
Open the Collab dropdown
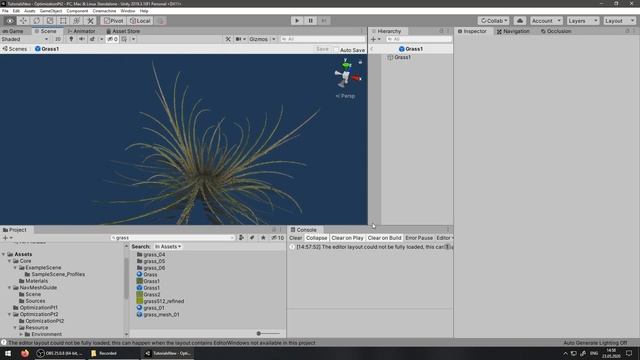point(493,21)
